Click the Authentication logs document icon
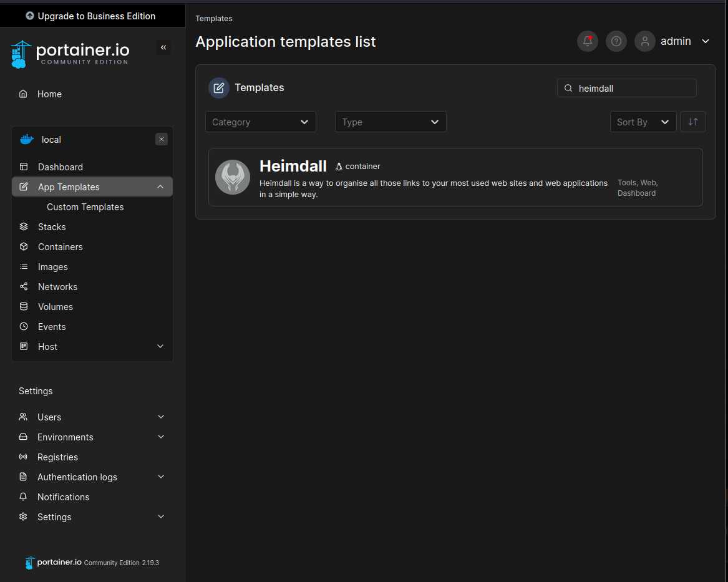Image resolution: width=728 pixels, height=582 pixels. (23, 477)
